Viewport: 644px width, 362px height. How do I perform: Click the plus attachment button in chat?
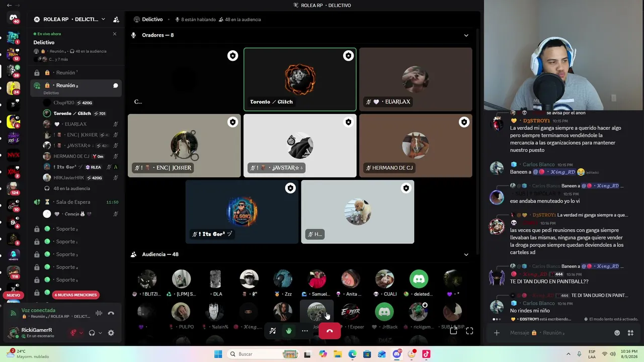497,333
